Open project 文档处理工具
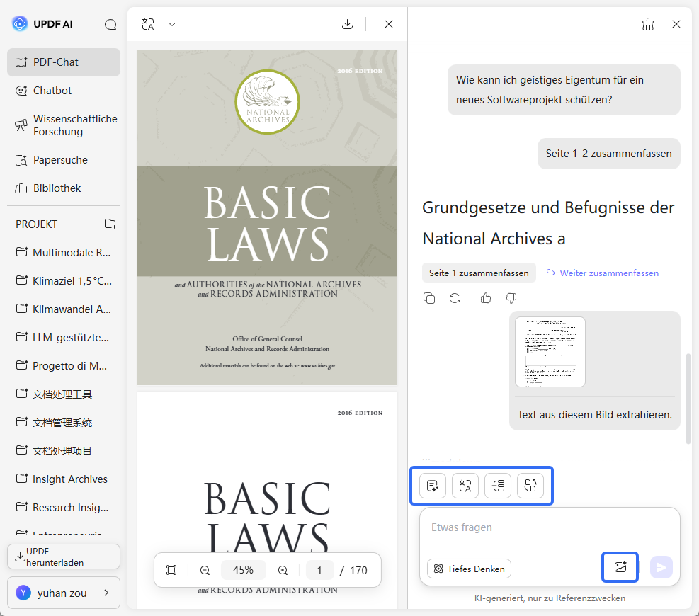Screen dimensions: 699x616 64,394
